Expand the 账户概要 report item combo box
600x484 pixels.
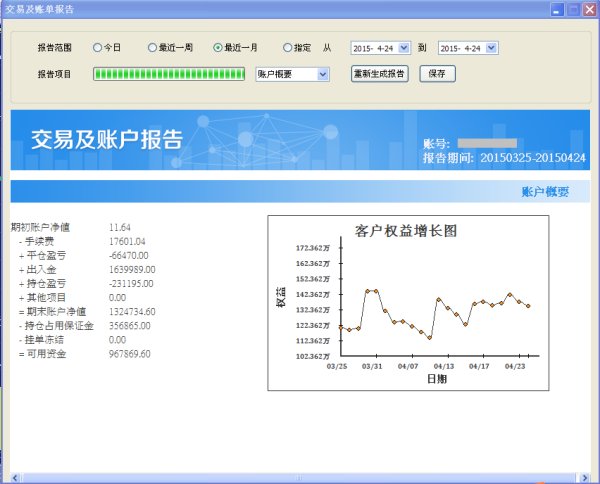[322, 73]
